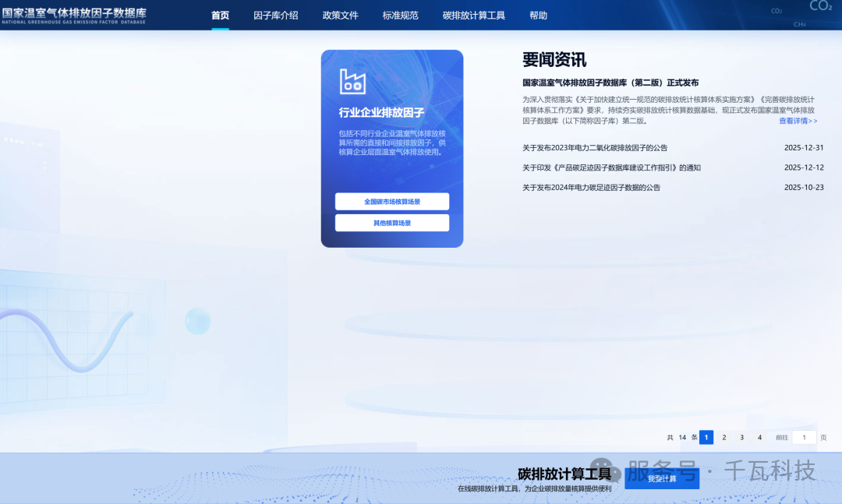
Task: Click the 我要计算 button
Action: [x=662, y=479]
